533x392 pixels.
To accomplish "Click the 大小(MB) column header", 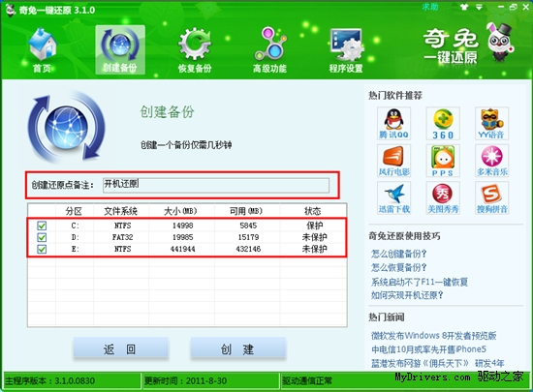I will point(180,211).
